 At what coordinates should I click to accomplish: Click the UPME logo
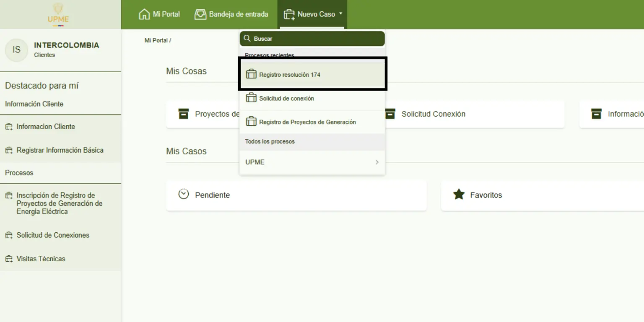point(58,14)
